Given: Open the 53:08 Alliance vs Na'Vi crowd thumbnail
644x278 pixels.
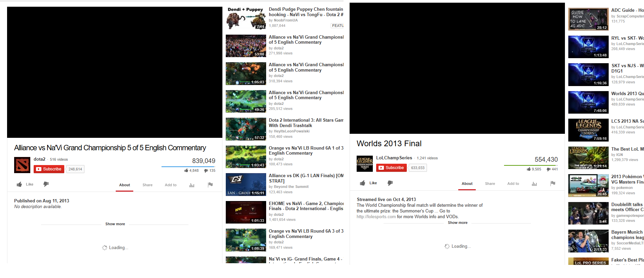Looking at the screenshot, I should [246, 46].
